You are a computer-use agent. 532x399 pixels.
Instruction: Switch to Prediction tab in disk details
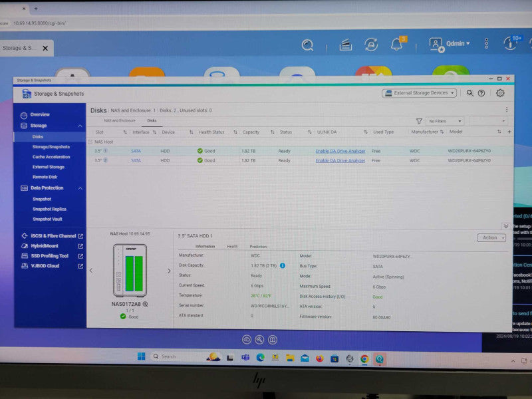tap(258, 247)
